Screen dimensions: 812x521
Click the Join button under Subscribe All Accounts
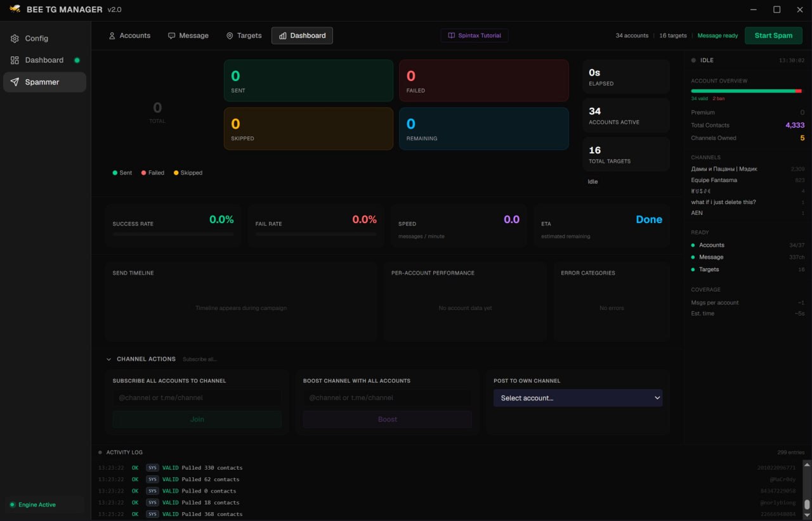tap(197, 419)
